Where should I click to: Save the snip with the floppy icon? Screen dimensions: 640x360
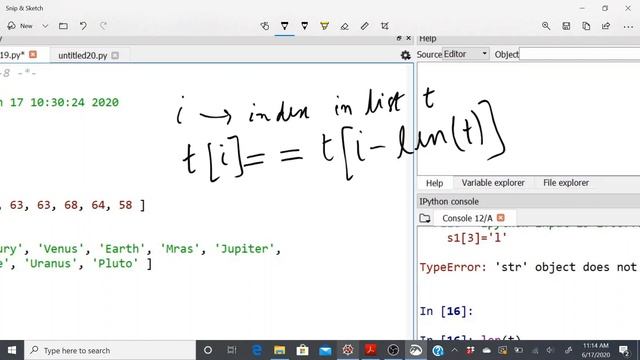pyautogui.click(x=566, y=26)
